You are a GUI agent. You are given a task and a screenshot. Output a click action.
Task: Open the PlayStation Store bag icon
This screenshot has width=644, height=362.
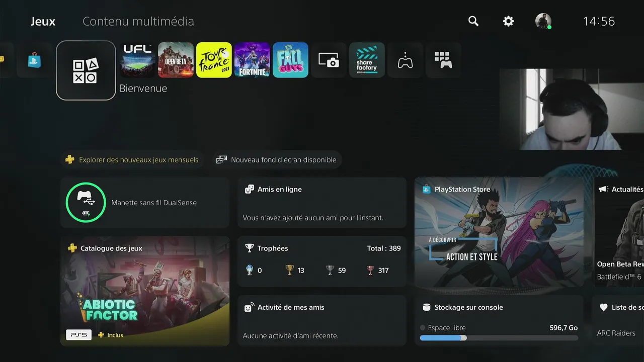34,60
